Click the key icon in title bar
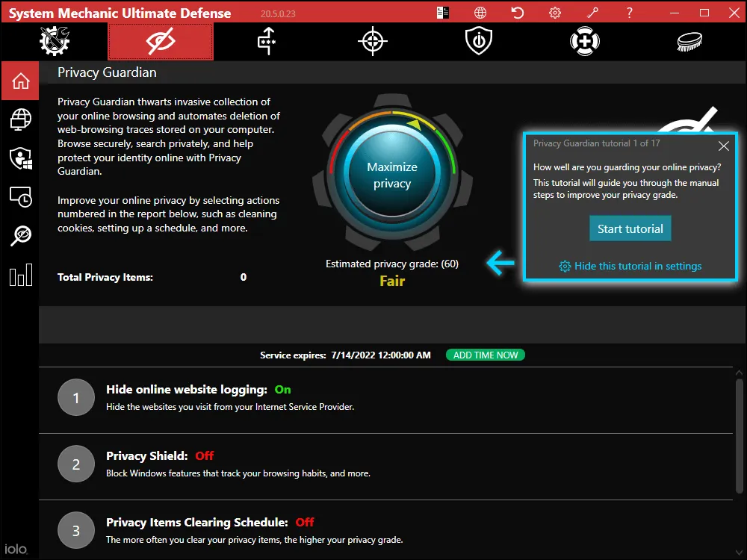747x560 pixels. tap(592, 13)
